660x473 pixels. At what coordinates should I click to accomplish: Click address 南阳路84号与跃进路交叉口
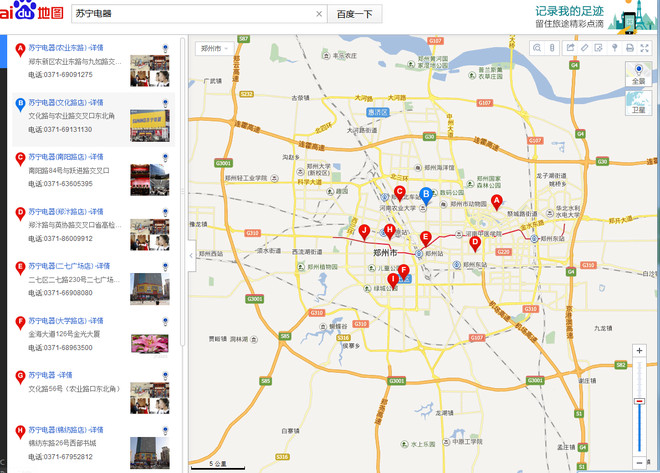(x=69, y=170)
